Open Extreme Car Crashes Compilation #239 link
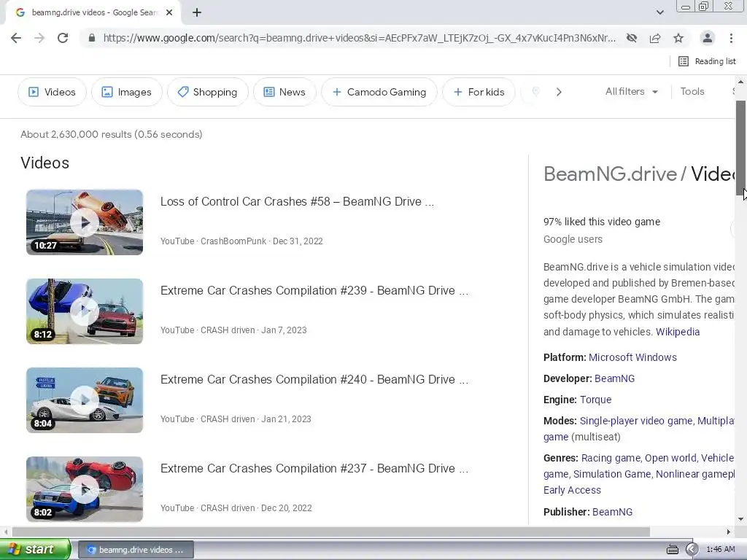747x560 pixels. point(314,290)
